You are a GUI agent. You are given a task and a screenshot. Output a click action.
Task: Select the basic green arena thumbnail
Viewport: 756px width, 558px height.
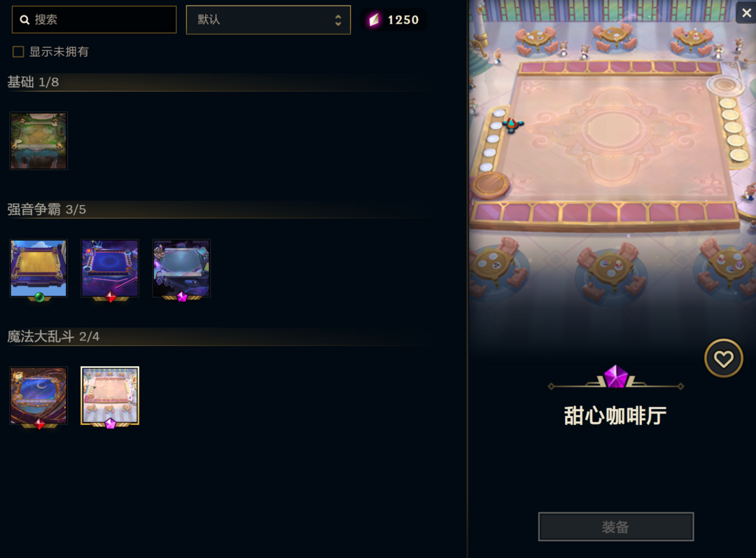pos(38,141)
